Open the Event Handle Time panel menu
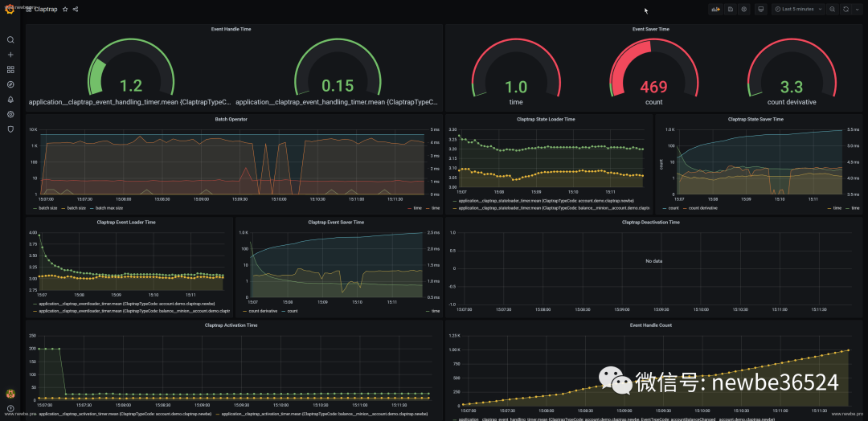Image resolution: width=868 pixels, height=421 pixels. 231,29
